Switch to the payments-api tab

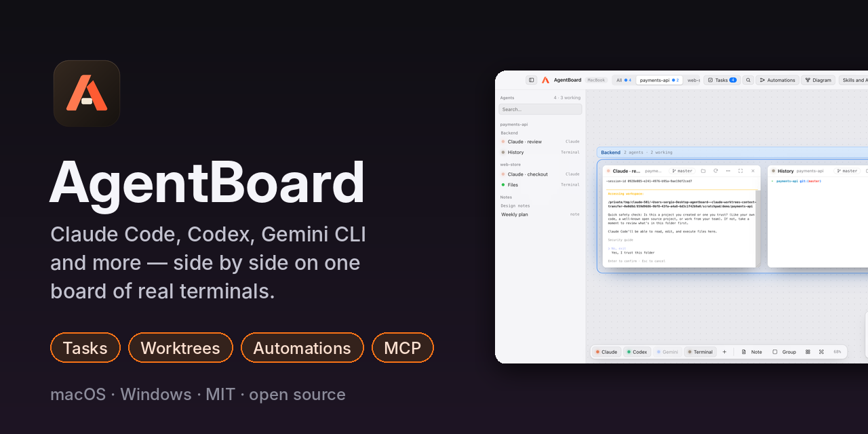[659, 80]
